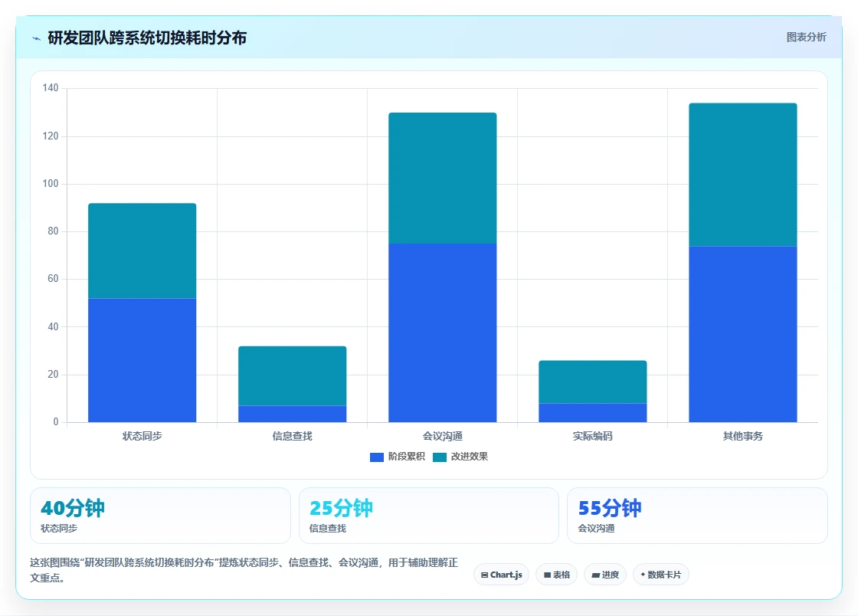Click the teal 其他事务 bar segment
The width and height of the screenshot is (858, 616).
pos(743,175)
